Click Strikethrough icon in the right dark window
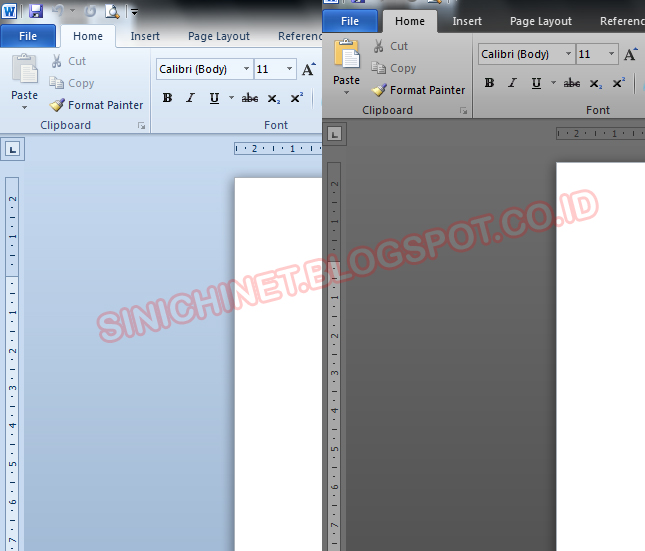 pos(572,83)
